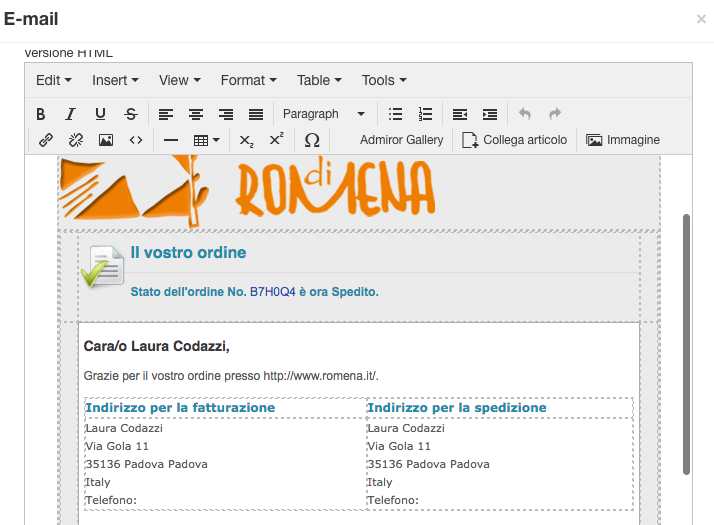This screenshot has width=714, height=525.
Task: Open the Table menu
Action: (319, 81)
